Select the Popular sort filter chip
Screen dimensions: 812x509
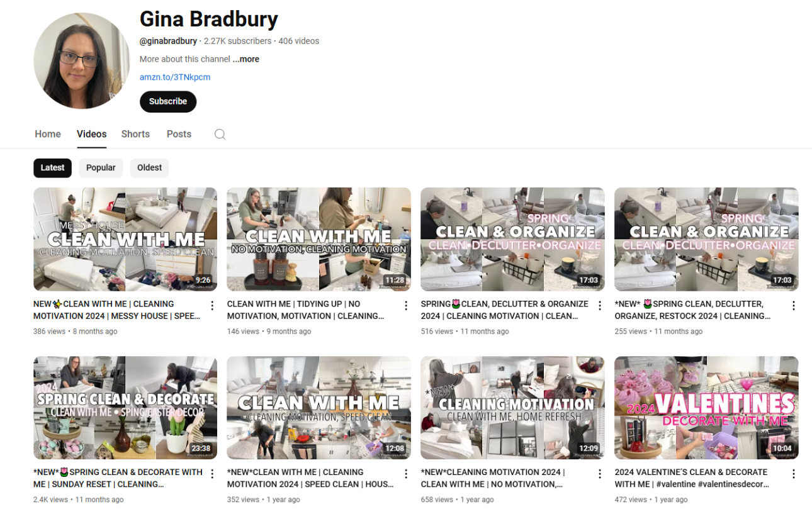[x=101, y=168]
